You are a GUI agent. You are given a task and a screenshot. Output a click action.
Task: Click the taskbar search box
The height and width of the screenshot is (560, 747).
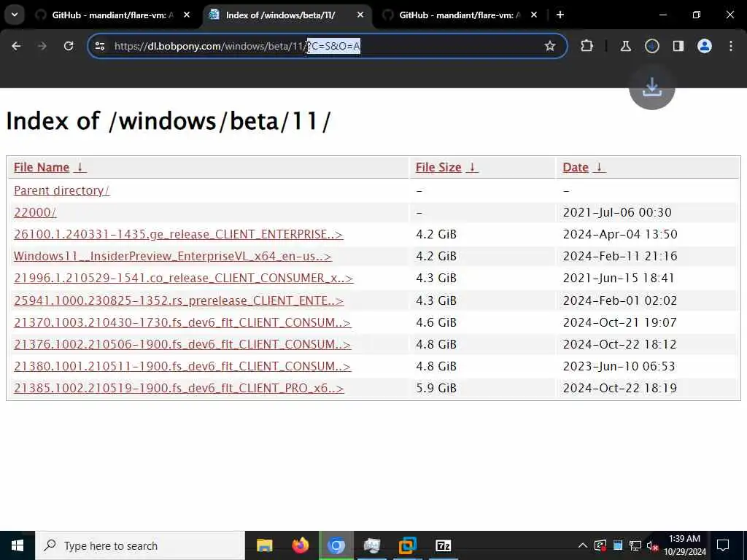(x=140, y=545)
